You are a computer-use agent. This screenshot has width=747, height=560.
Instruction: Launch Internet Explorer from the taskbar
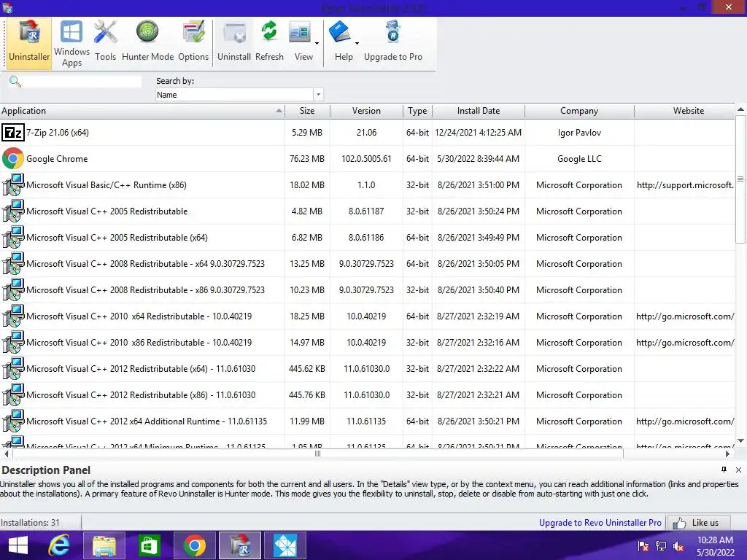pos(59,545)
